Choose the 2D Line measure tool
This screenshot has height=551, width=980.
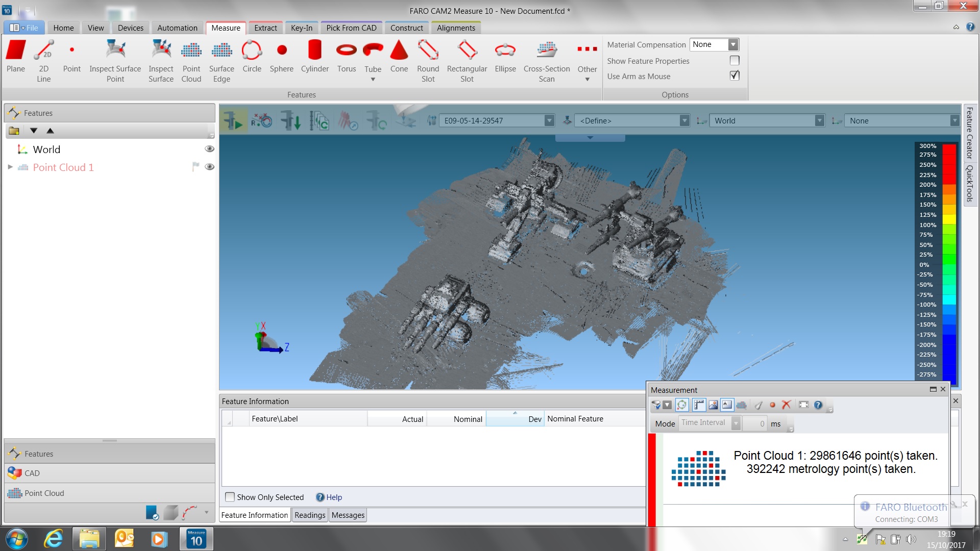[x=44, y=61]
